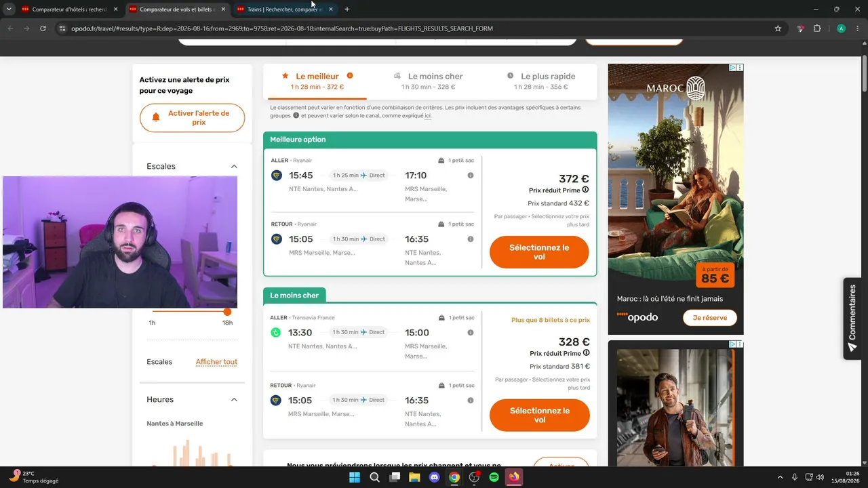The height and width of the screenshot is (488, 868).
Task: Click the Ryanair logo beside 15:45
Action: point(276,176)
